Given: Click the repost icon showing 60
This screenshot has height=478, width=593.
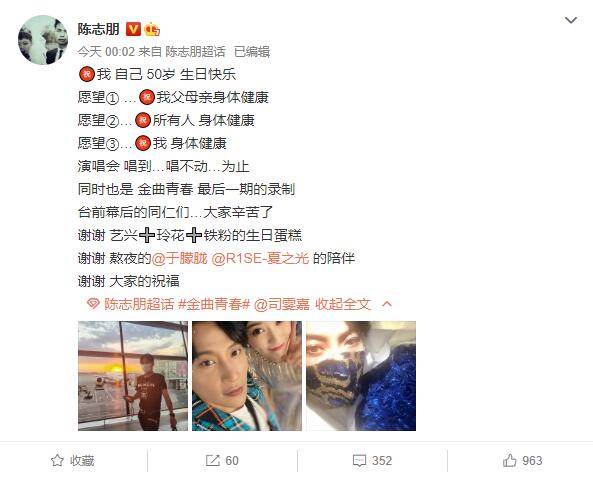Looking at the screenshot, I should (x=213, y=460).
